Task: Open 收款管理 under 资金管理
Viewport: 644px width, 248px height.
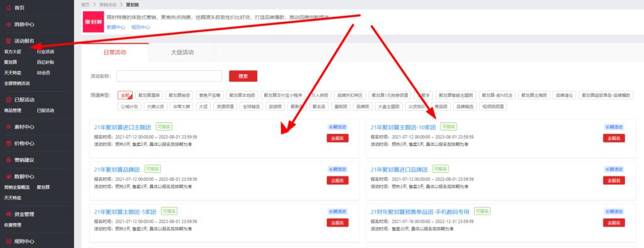Action: click(x=13, y=225)
